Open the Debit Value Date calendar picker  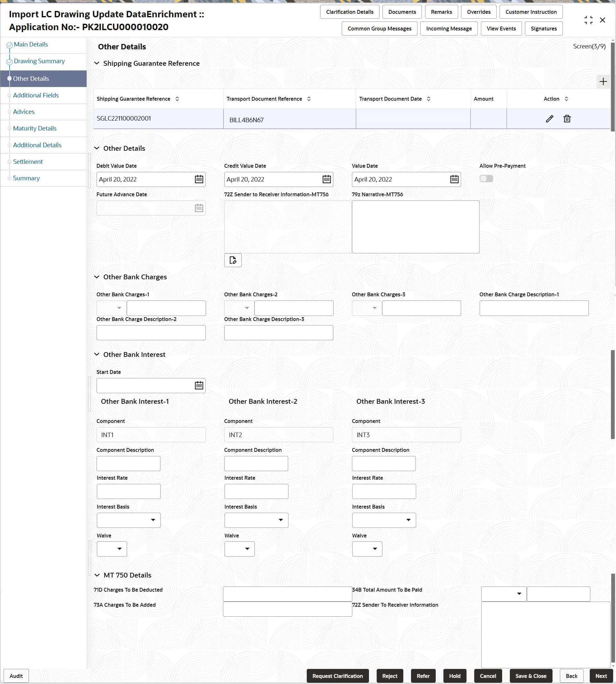click(x=199, y=179)
